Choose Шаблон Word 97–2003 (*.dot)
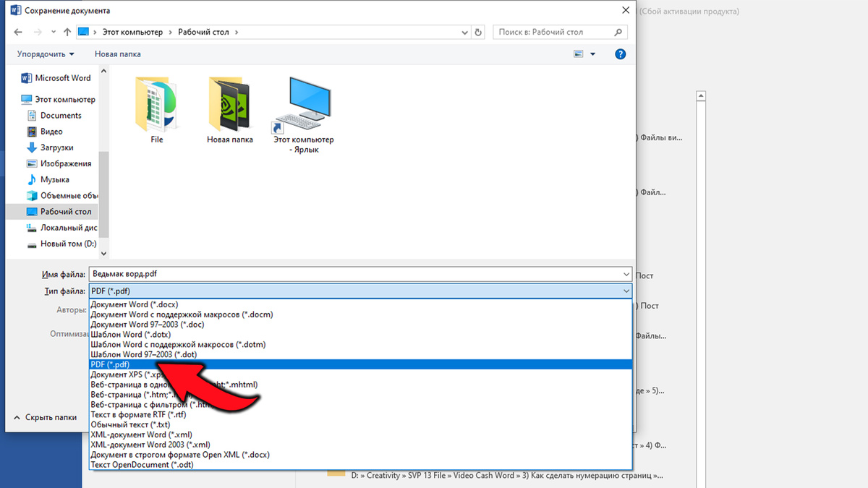Viewport: 868px width, 488px height. pyautogui.click(x=360, y=355)
